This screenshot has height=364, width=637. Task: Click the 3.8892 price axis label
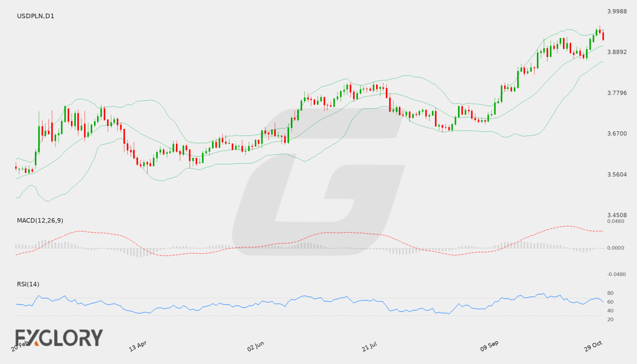pyautogui.click(x=617, y=52)
